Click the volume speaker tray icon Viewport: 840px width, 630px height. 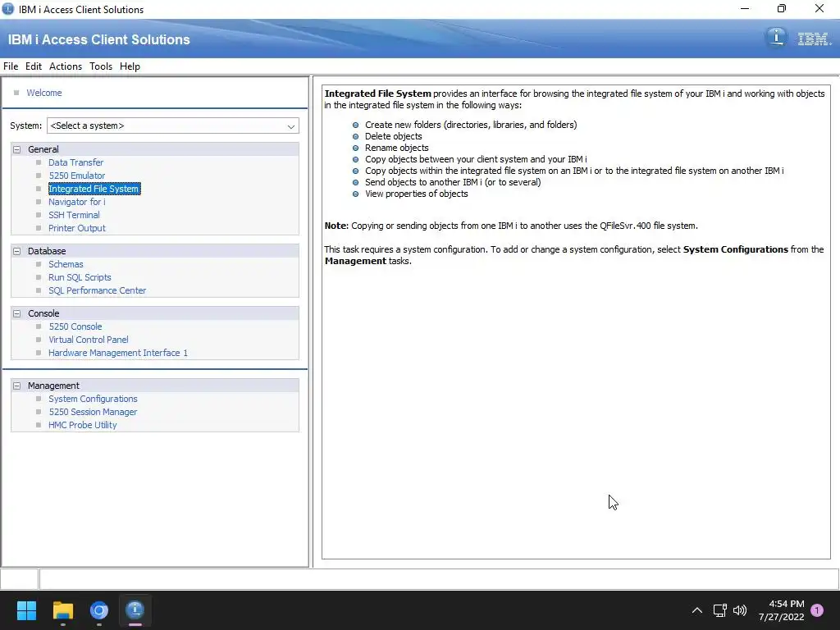pos(740,610)
